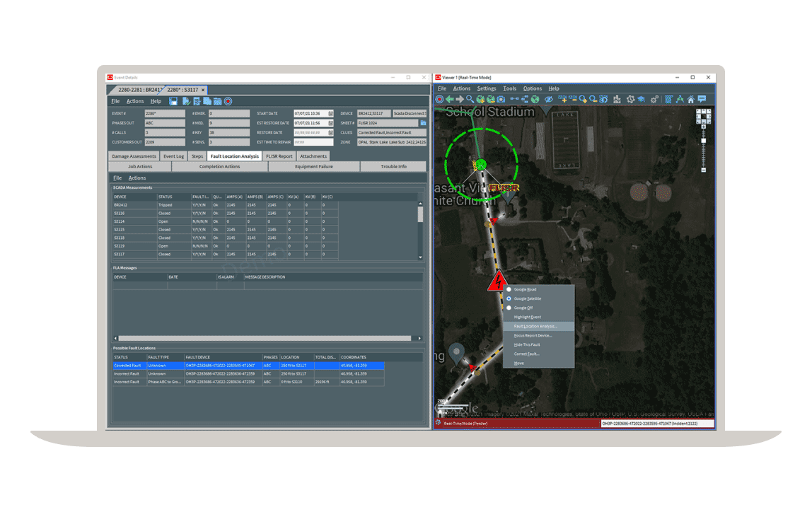This screenshot has height=512, width=812.
Task: Click the globe with plus icon in Viewer toolbar
Action: click(x=480, y=100)
